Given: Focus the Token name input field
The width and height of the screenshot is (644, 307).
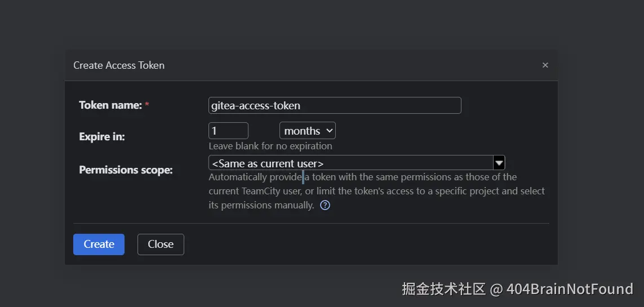Looking at the screenshot, I should pyautogui.click(x=335, y=105).
